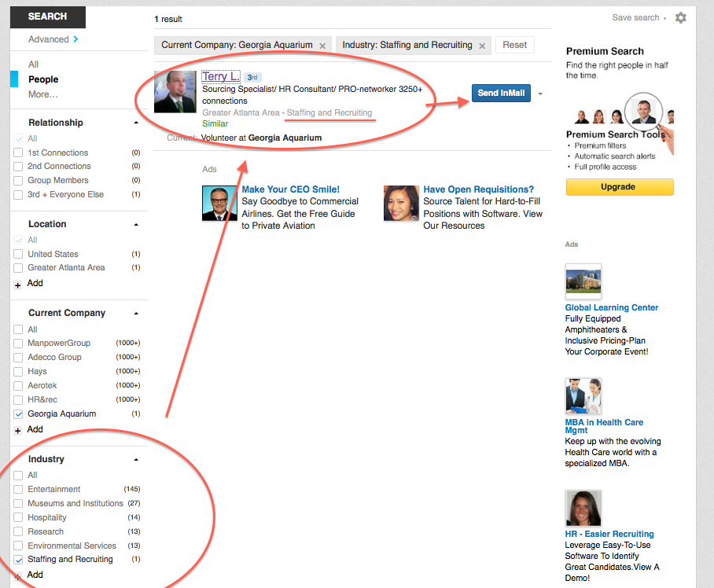Click the Similar link under Terry L.

coord(215,123)
